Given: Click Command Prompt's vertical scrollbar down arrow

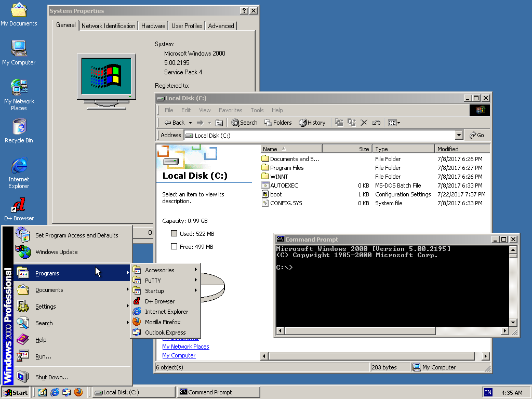Looking at the screenshot, I should (x=513, y=322).
